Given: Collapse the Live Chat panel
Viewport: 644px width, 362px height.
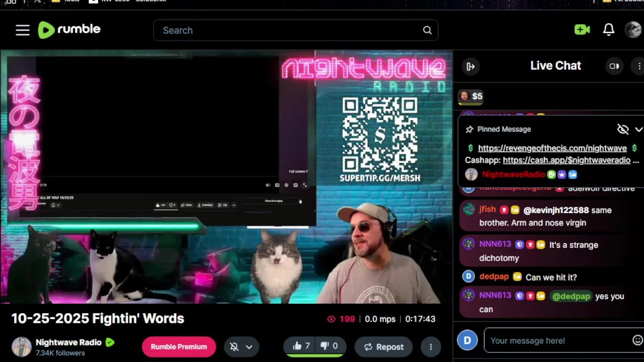Looking at the screenshot, I should (470, 66).
